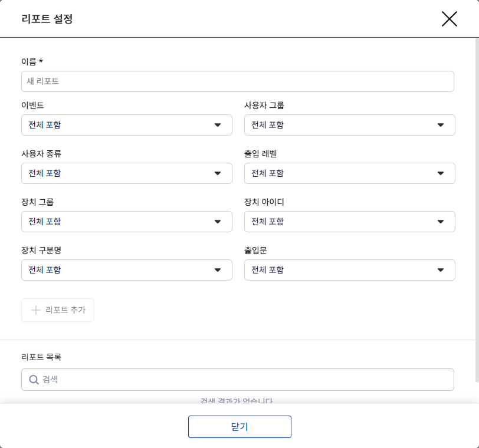Viewport: 479px width, 448px height.
Task: Expand the 장치 구분명 dropdown
Action: (118, 270)
